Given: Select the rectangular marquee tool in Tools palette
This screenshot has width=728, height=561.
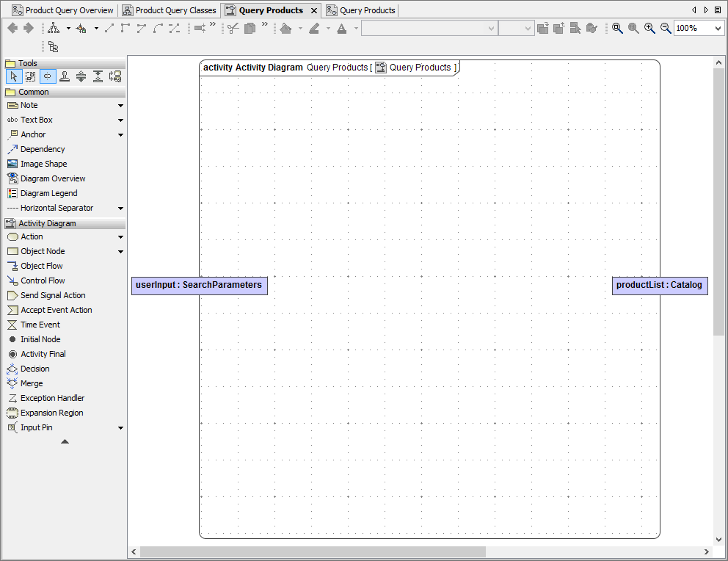Looking at the screenshot, I should [x=29, y=76].
